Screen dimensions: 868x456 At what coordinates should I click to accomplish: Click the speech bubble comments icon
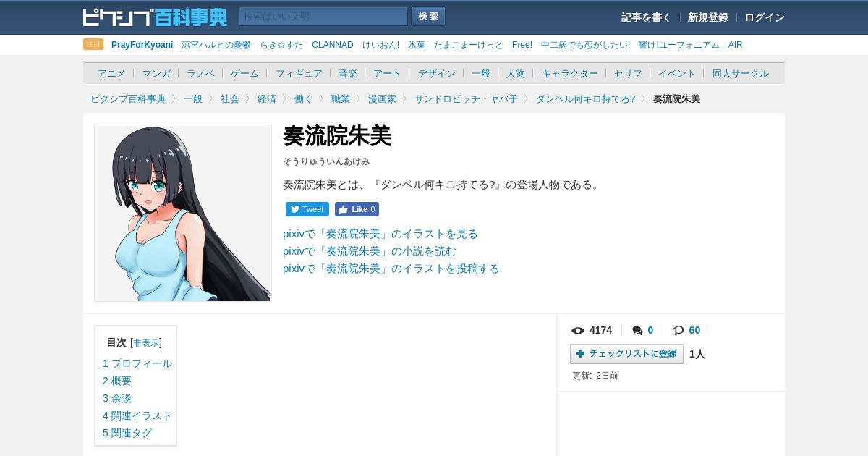click(x=637, y=331)
